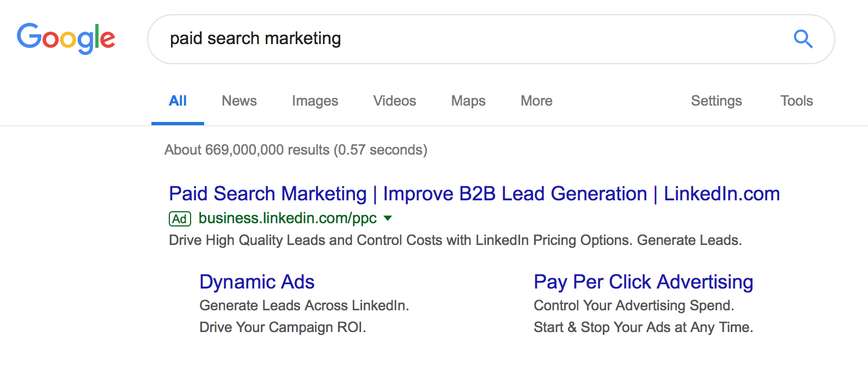Open the LinkedIn Paid Search Marketing ad headline
The width and height of the screenshot is (868, 368).
[474, 194]
